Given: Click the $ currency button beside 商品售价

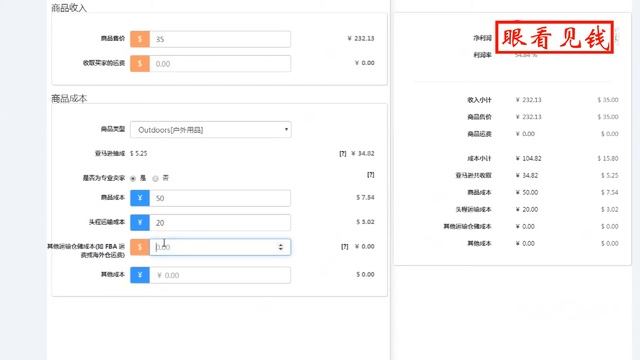Looking at the screenshot, I should (140, 39).
